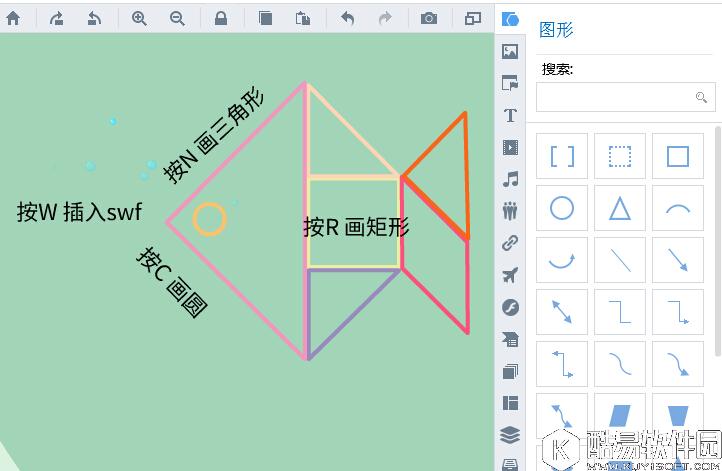This screenshot has height=471, width=722.
Task: Open the image insert icon in sidebar
Action: point(510,51)
